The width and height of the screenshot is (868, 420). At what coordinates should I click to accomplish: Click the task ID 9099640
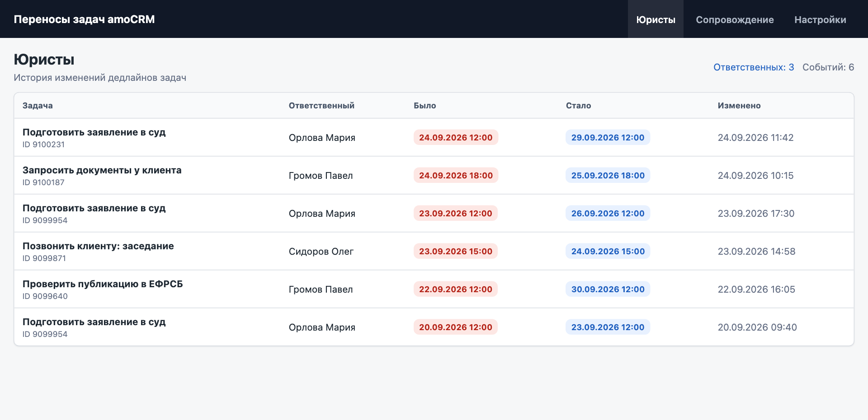(45, 296)
